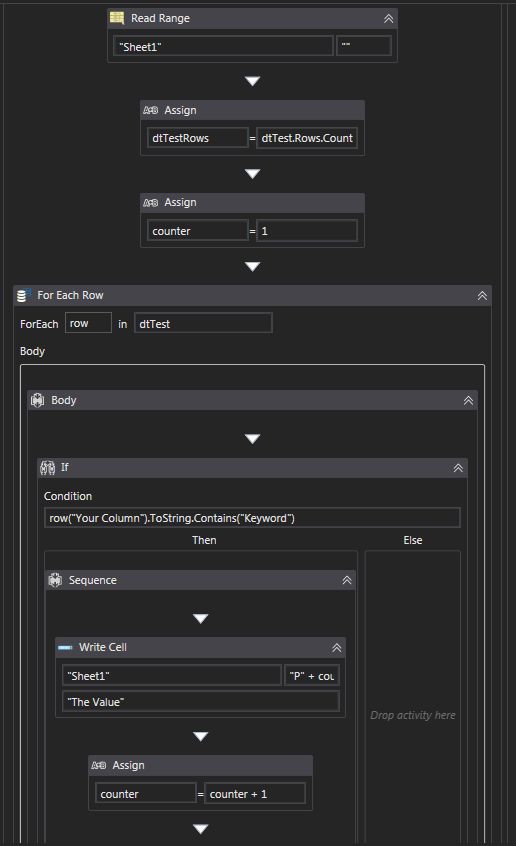Click insert arrow below last Assign
The image size is (516, 846).
pos(201,829)
